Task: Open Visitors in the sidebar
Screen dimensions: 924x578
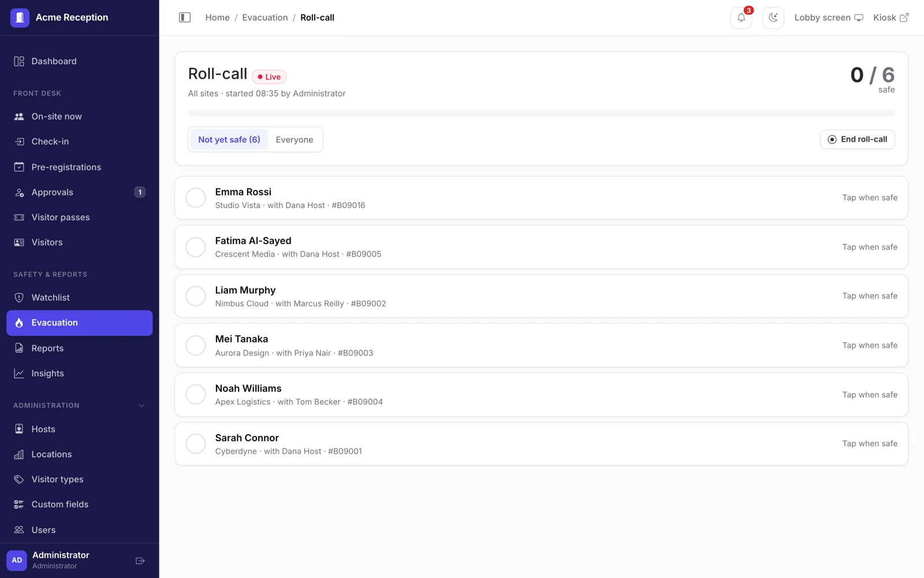Action: [x=80, y=243]
